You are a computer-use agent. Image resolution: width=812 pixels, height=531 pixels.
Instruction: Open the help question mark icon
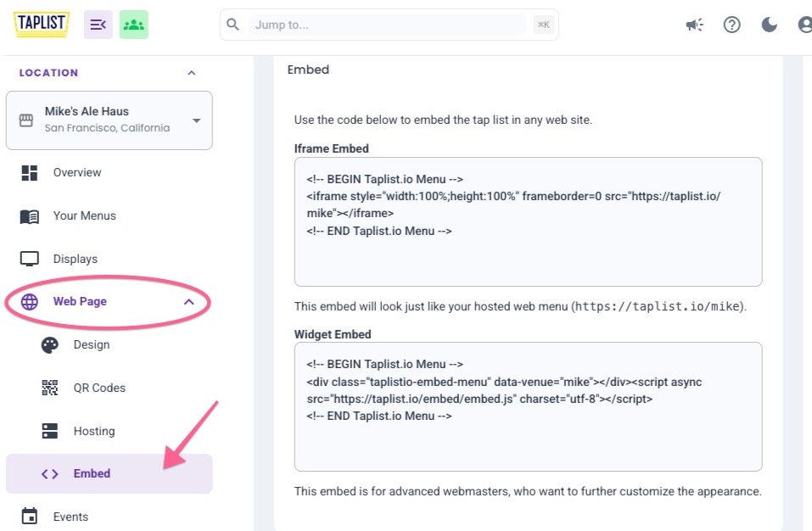click(731, 25)
